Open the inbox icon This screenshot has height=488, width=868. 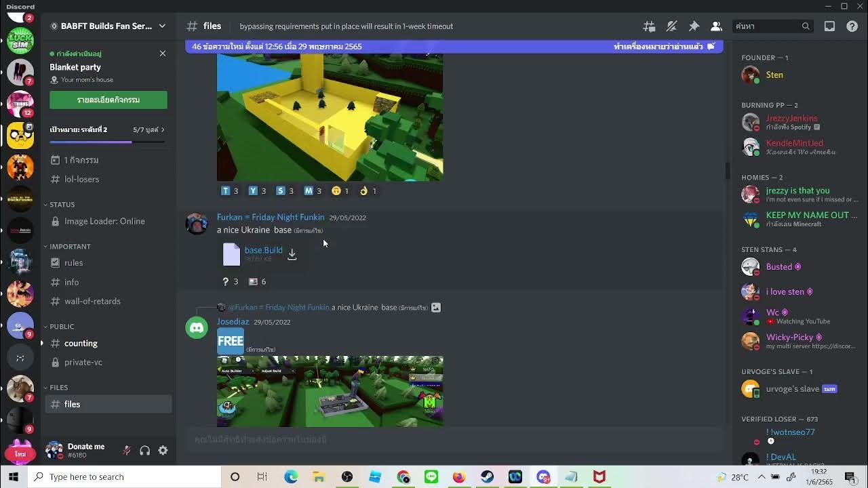tap(829, 26)
